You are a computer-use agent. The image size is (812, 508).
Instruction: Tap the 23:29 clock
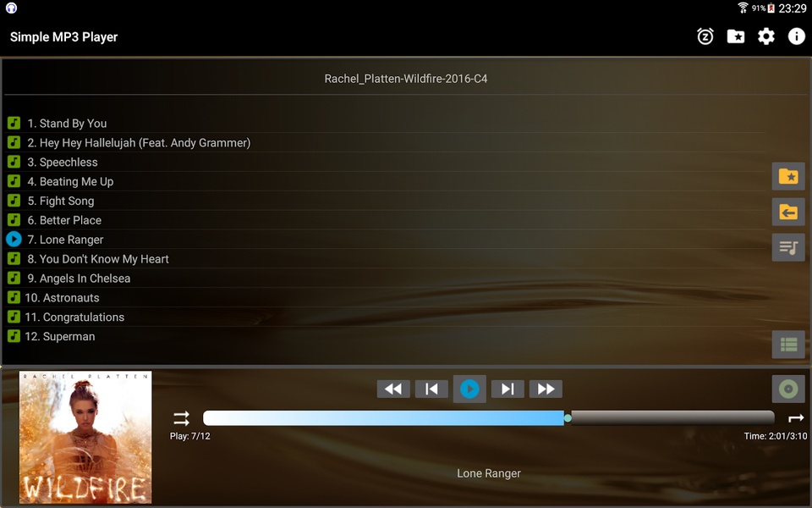793,8
